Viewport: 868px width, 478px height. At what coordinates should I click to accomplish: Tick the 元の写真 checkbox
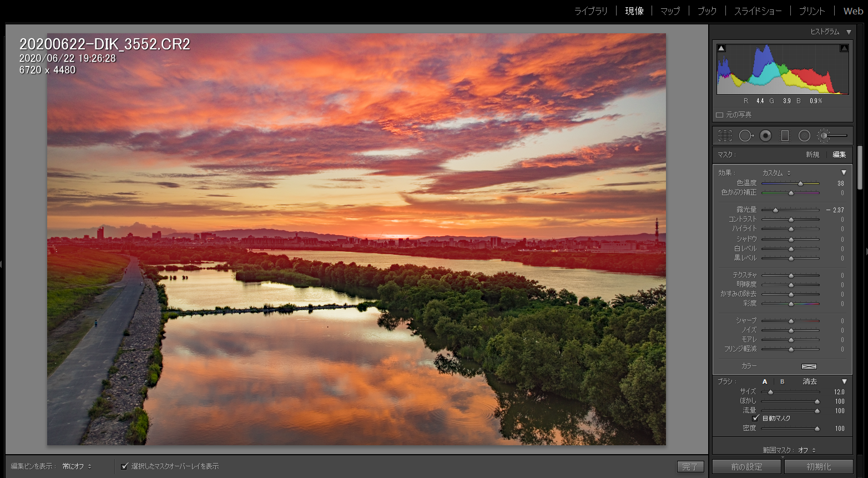(x=719, y=115)
